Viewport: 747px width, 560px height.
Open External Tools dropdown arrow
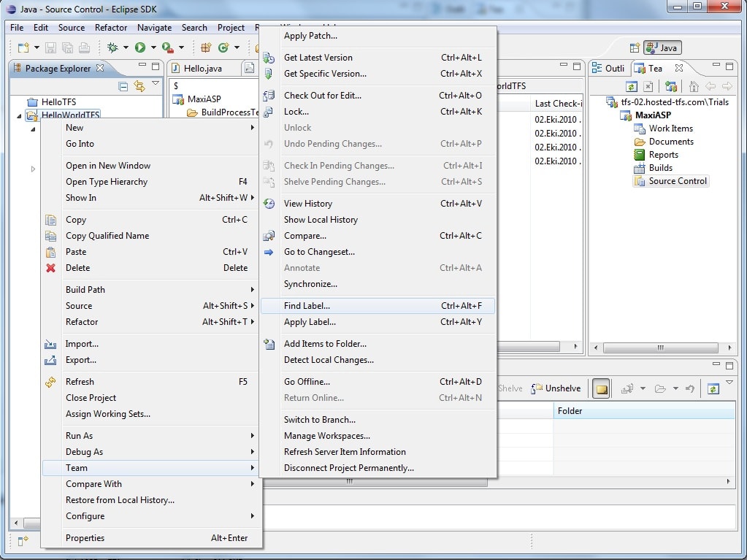point(182,47)
